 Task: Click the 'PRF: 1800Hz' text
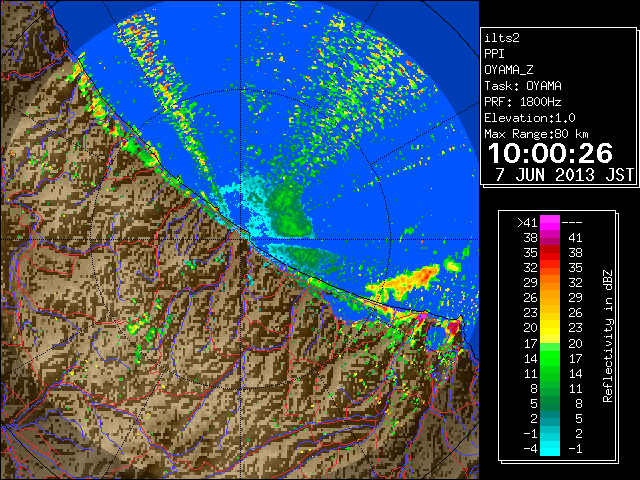(x=523, y=102)
